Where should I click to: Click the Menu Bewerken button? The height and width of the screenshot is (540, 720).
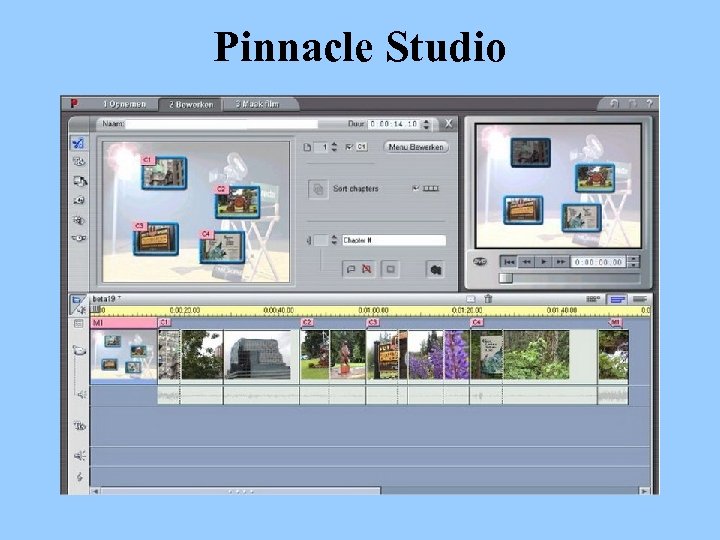click(x=416, y=147)
